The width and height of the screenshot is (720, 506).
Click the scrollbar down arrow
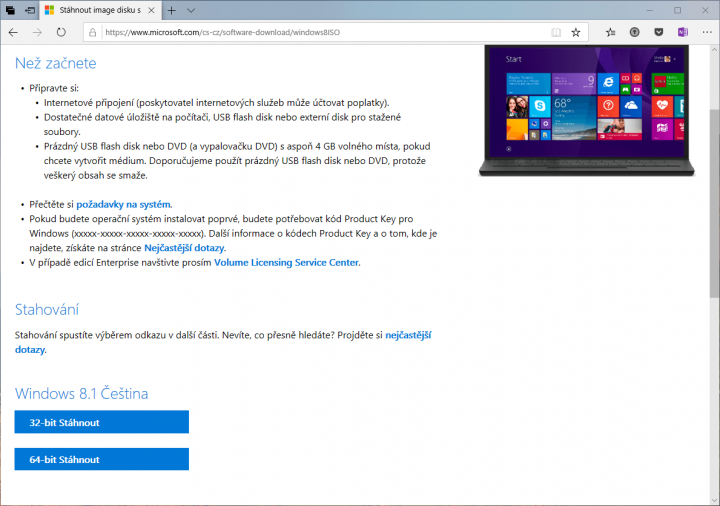pos(714,500)
